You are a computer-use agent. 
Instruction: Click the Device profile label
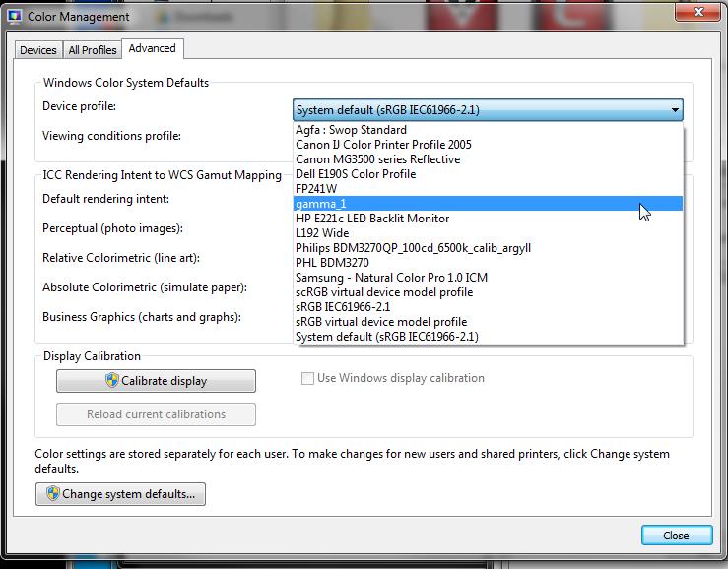[80, 106]
